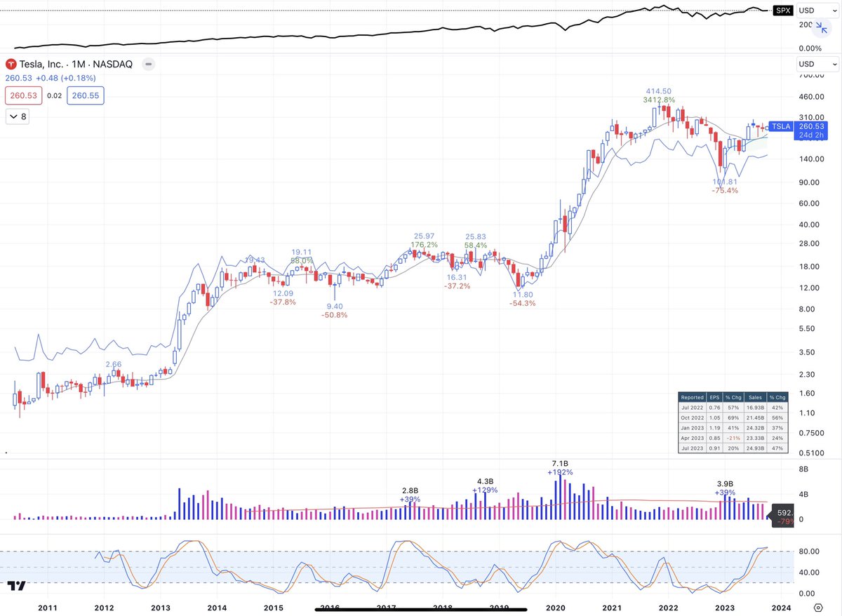
Task: Select the black SPX symbol label
Action: [782, 11]
